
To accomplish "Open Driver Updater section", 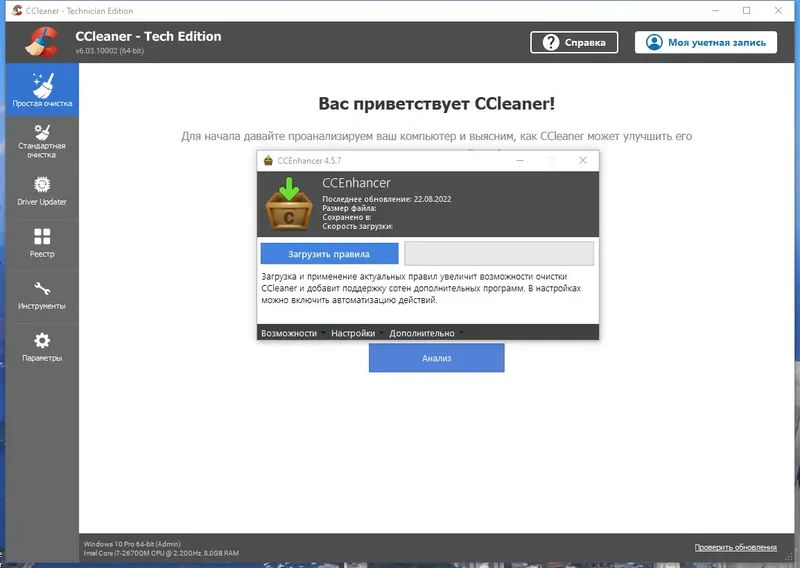I will [42, 192].
